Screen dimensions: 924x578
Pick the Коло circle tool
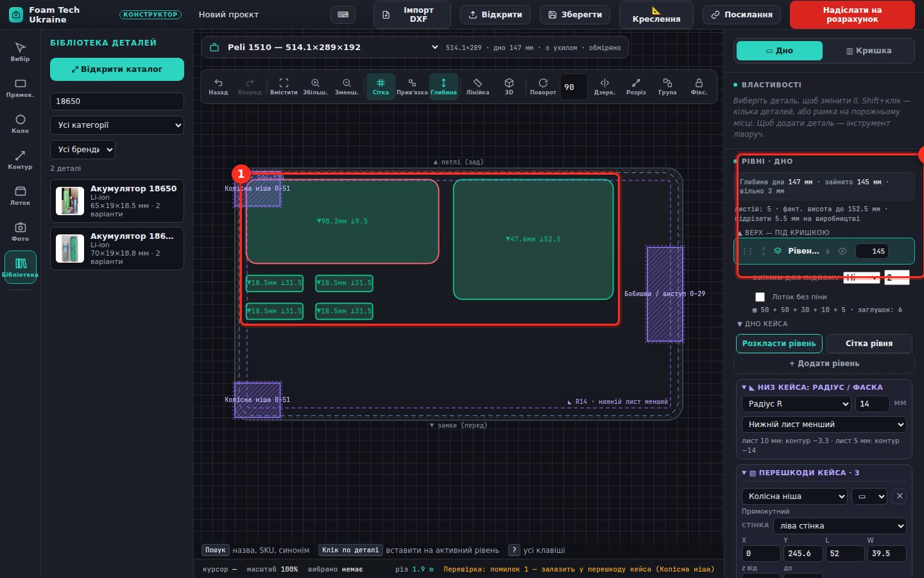20,124
